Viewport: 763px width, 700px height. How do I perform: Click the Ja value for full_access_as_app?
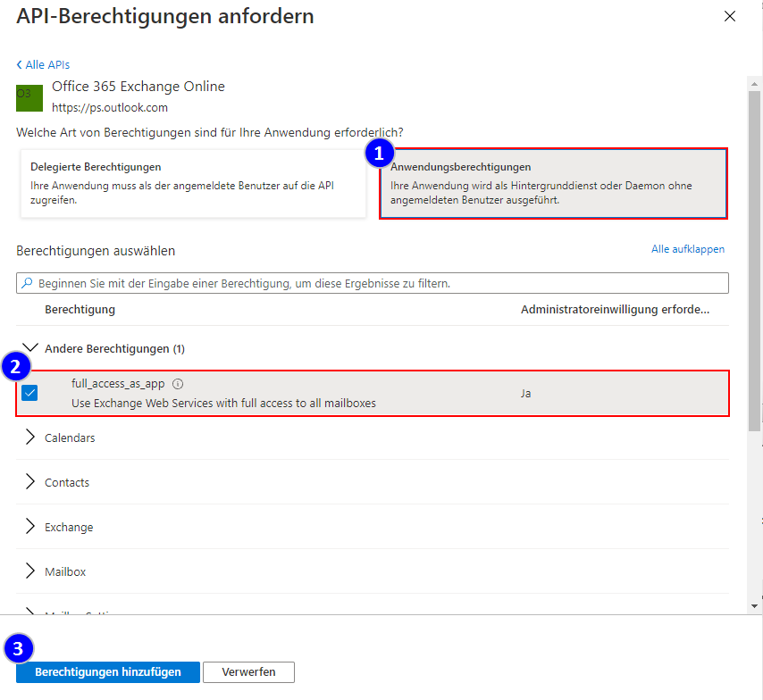(525, 393)
